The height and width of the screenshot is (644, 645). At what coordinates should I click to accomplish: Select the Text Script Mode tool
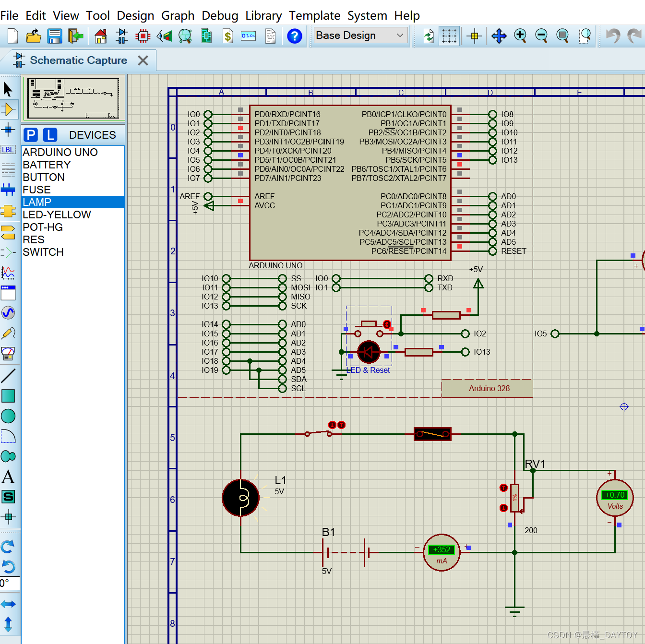coord(8,169)
